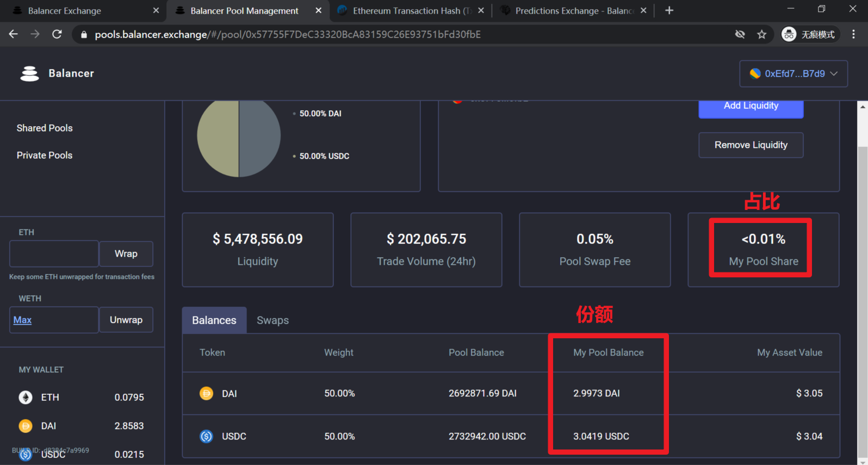The width and height of the screenshot is (868, 465).
Task: Select the Swaps tab
Action: pos(272,320)
